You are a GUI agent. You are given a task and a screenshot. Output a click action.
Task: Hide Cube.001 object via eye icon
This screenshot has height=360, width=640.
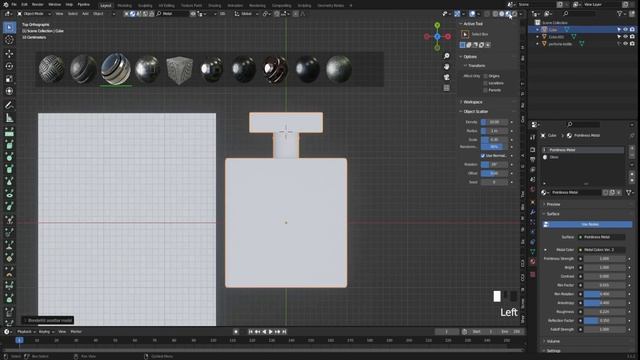pyautogui.click(x=625, y=37)
